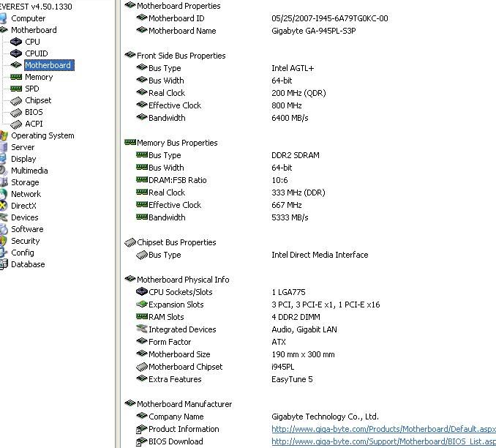Click the DRAM:FSB Ratio row label
This screenshot has height=448, width=496.
coord(178,180)
